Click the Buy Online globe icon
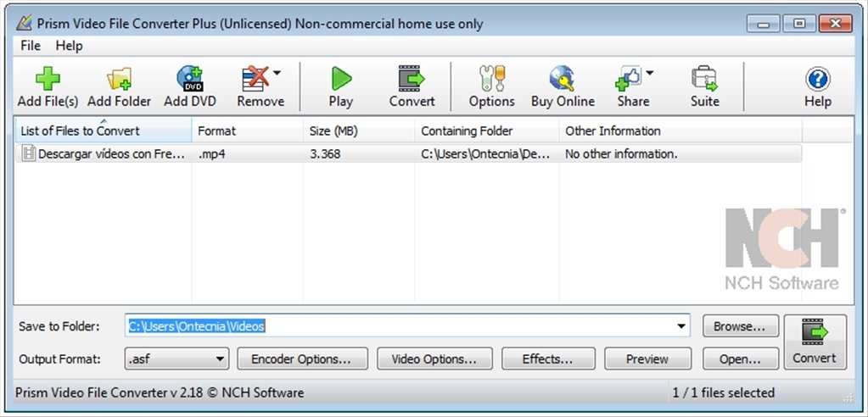868x417 pixels. coord(563,79)
